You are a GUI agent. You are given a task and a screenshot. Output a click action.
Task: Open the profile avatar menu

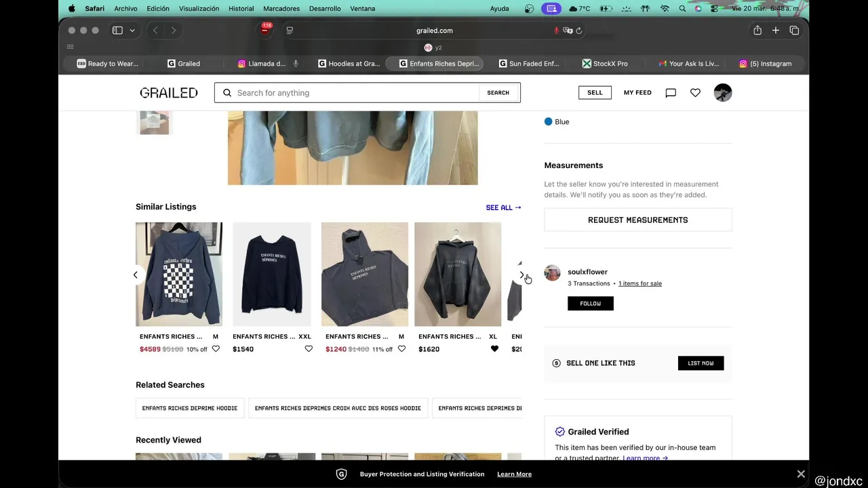point(723,93)
